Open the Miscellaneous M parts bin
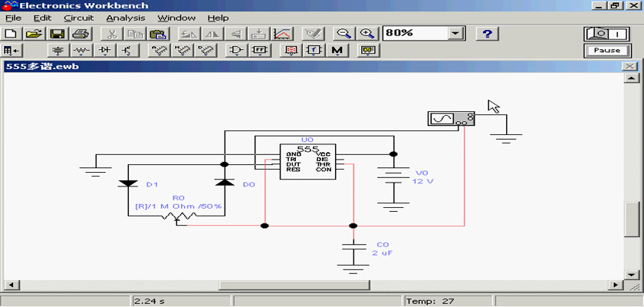 point(337,51)
